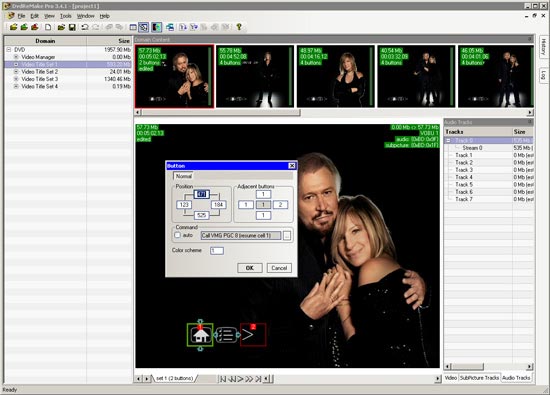Open the History side tab
The height and width of the screenshot is (395, 550).
point(543,47)
